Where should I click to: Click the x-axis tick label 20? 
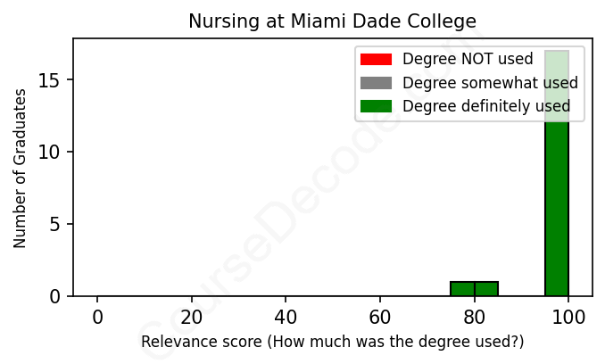(x=192, y=316)
